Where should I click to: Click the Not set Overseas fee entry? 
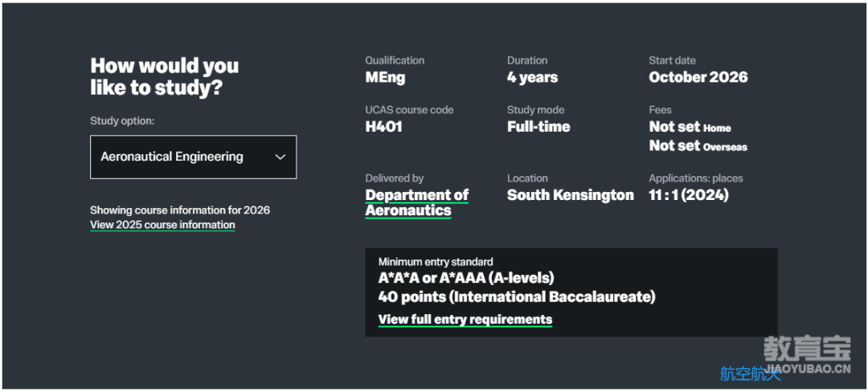coord(698,146)
